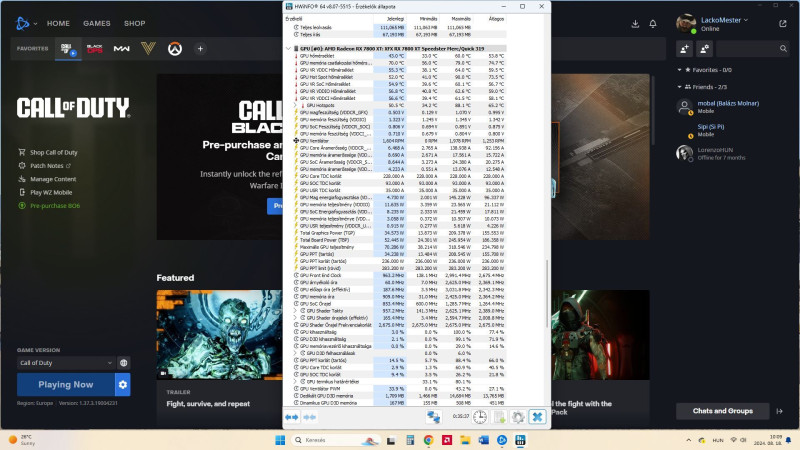Open Google Chrome from the taskbar
Image resolution: width=800 pixels, height=450 pixels.
point(429,440)
